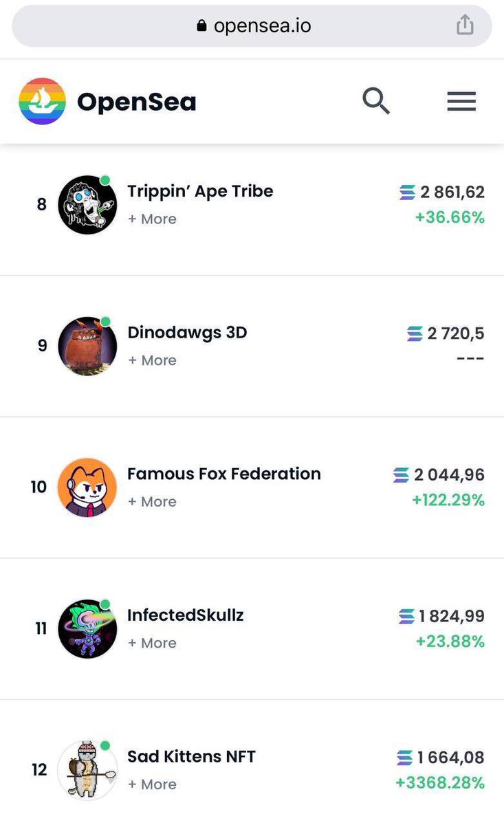Open Dinodawgs 3D avatar image
This screenshot has width=504, height=825.
[x=87, y=346]
